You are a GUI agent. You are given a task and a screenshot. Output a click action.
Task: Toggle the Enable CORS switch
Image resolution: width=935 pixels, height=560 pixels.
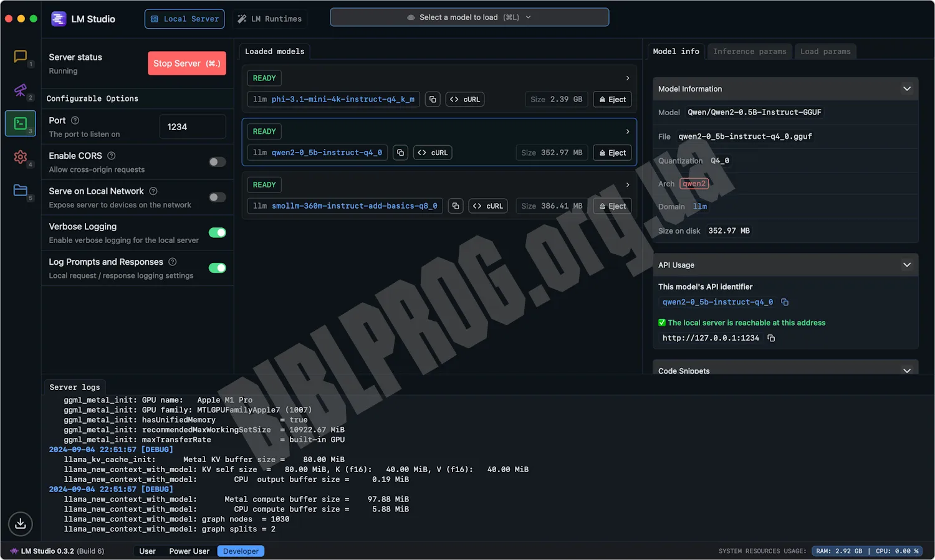click(218, 162)
